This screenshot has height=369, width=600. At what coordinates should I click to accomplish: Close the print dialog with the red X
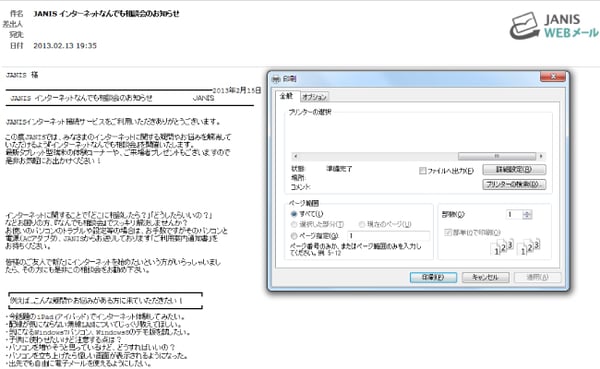pyautogui.click(x=553, y=77)
